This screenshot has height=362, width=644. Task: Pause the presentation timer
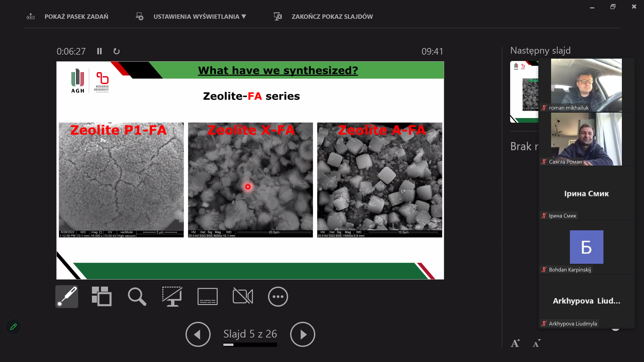click(x=99, y=51)
